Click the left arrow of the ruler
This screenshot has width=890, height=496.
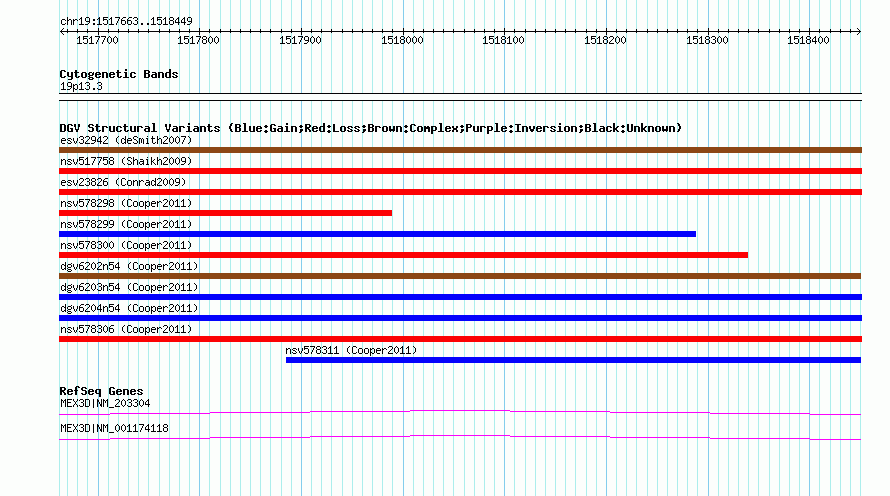point(62,31)
